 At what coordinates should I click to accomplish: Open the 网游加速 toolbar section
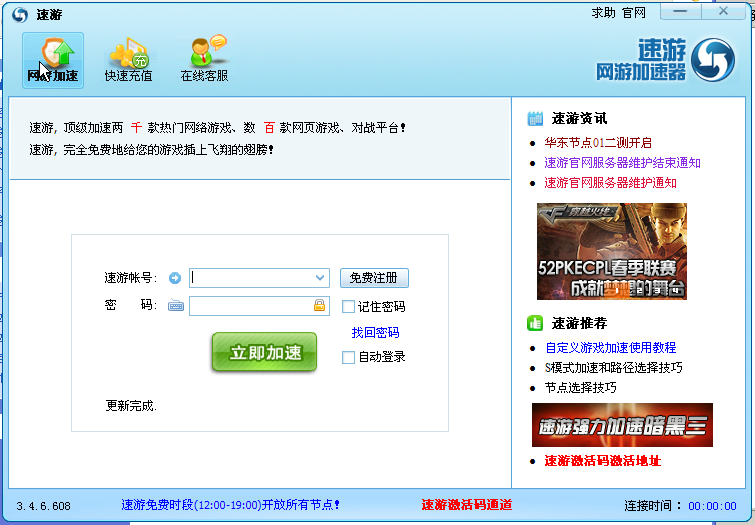(53, 60)
